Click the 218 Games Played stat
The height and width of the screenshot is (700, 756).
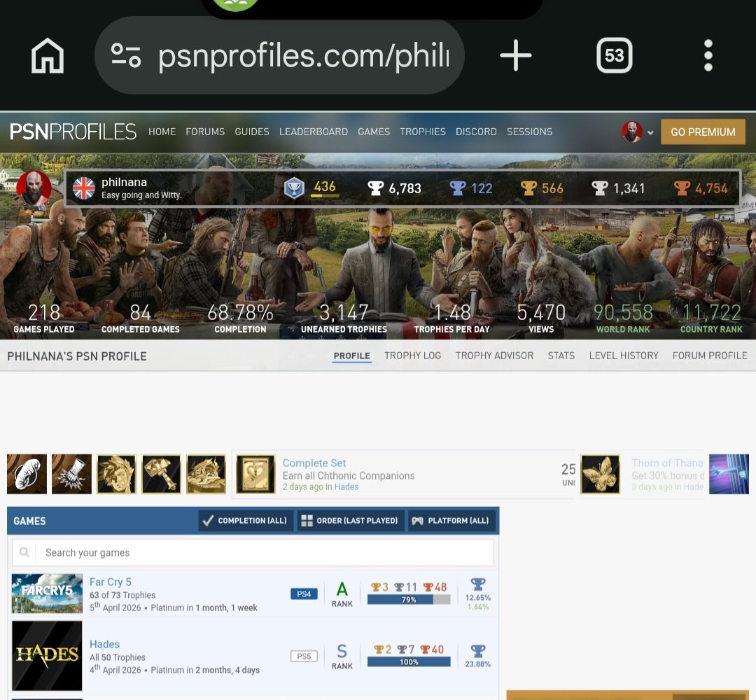tap(44, 318)
